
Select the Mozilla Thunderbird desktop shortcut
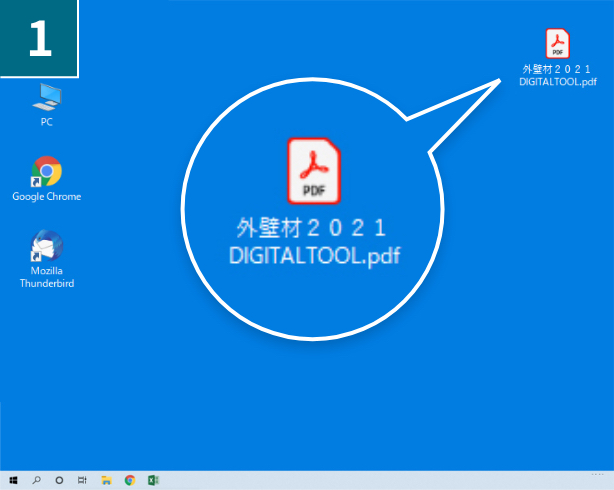(46, 246)
